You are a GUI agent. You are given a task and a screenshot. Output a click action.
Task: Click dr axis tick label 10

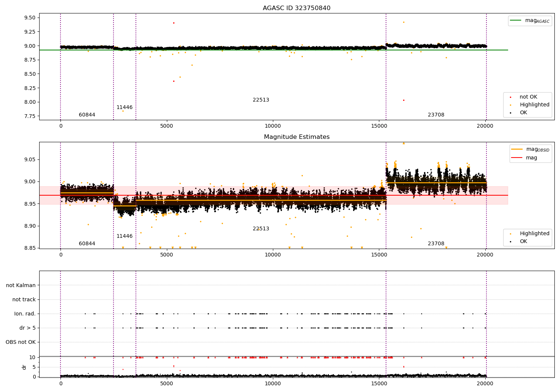[32, 358]
